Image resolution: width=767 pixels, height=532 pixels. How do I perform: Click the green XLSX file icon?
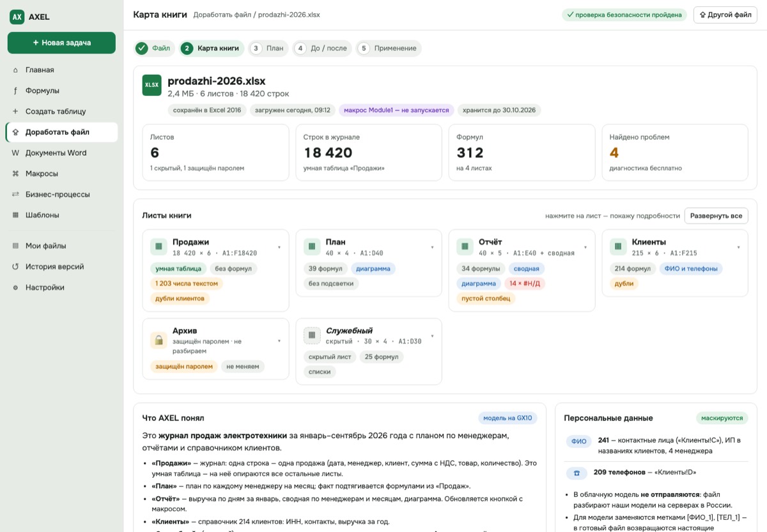(152, 85)
